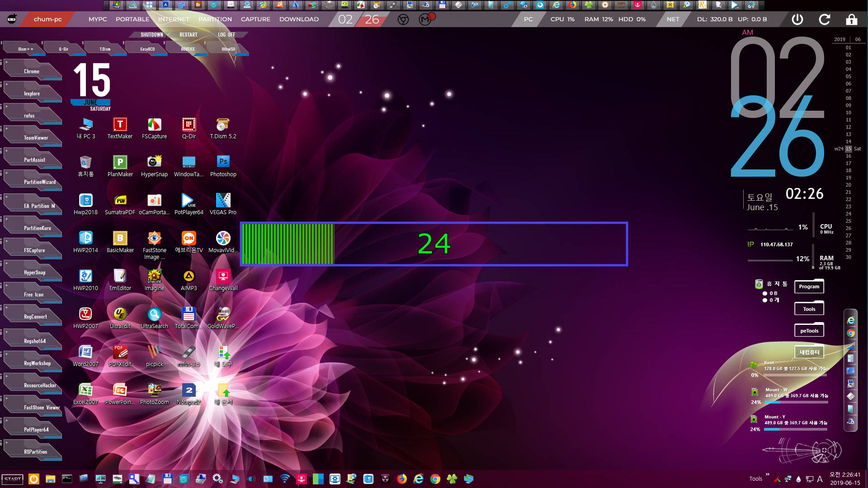Open the Photoshop desktop icon
The height and width of the screenshot is (488, 868).
click(x=223, y=166)
